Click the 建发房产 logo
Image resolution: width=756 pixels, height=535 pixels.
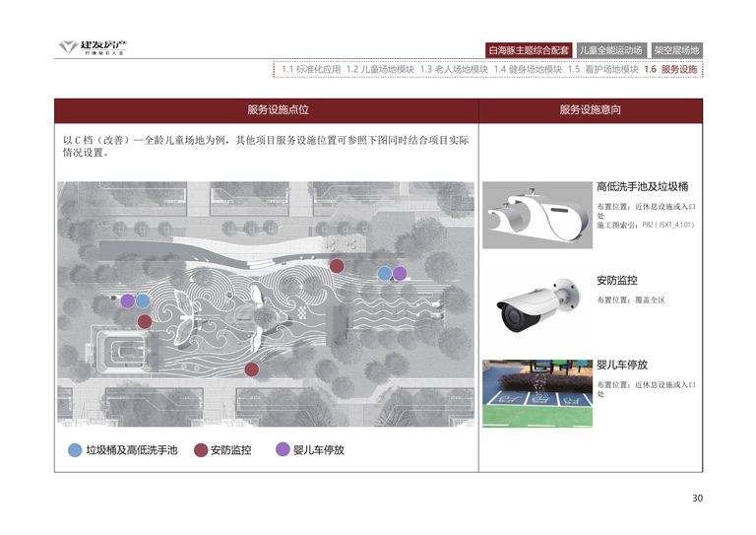tap(93, 47)
